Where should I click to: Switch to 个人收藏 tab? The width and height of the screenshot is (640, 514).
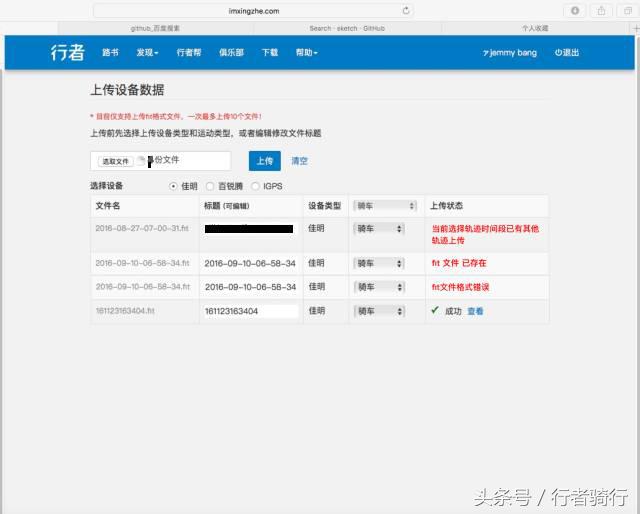535,28
